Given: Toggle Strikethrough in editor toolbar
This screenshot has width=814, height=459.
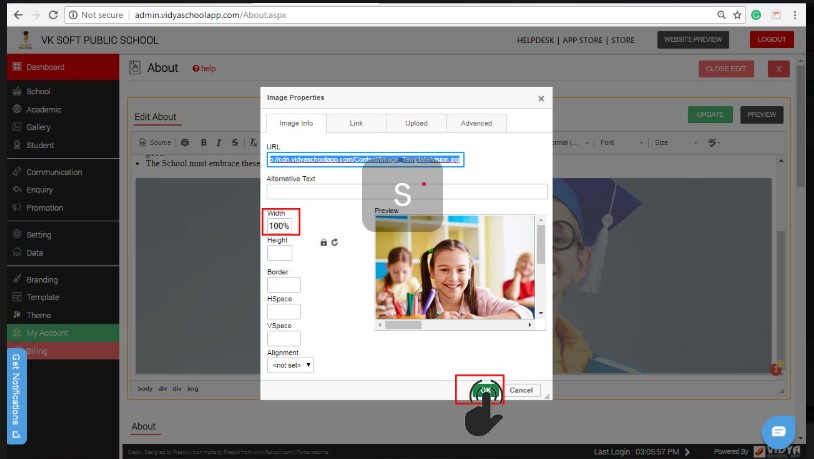Looking at the screenshot, I should click(235, 142).
